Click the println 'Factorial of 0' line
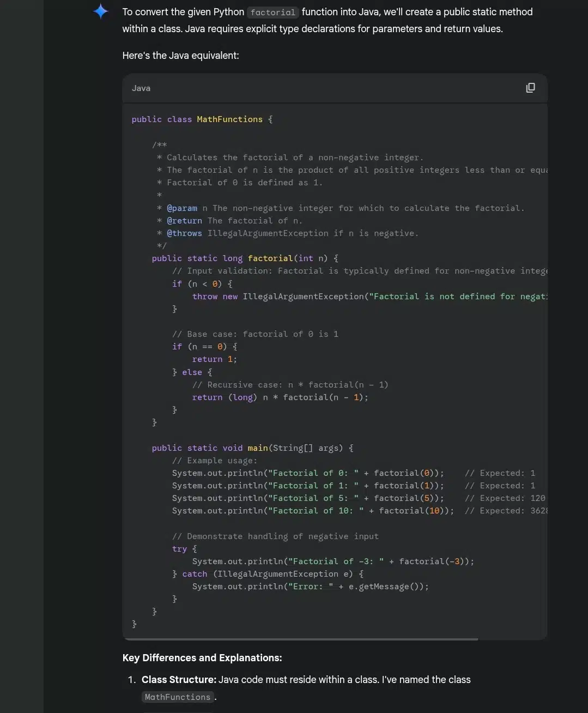The image size is (588, 713). click(354, 473)
